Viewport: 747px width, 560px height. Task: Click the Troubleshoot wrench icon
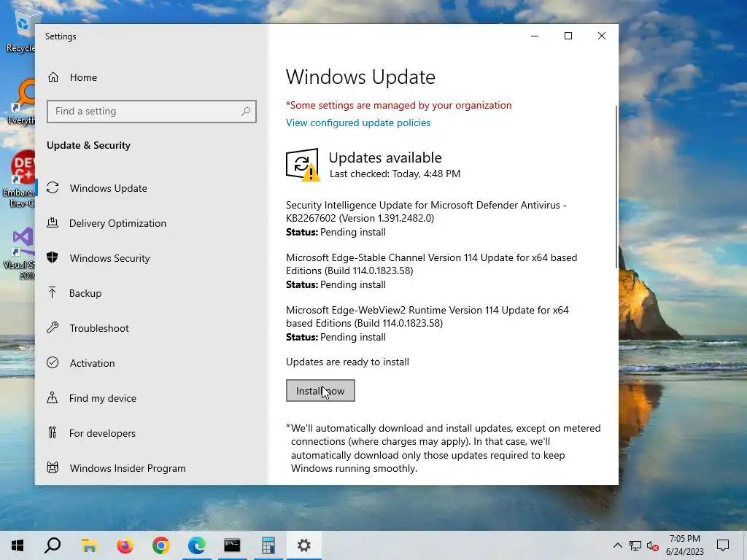tap(53, 327)
